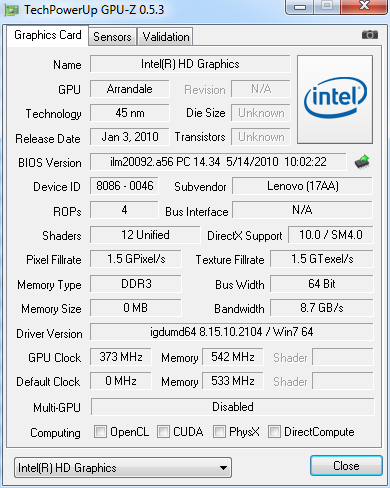390x488 pixels.
Task: Switch to the Sensors tab
Action: (112, 37)
